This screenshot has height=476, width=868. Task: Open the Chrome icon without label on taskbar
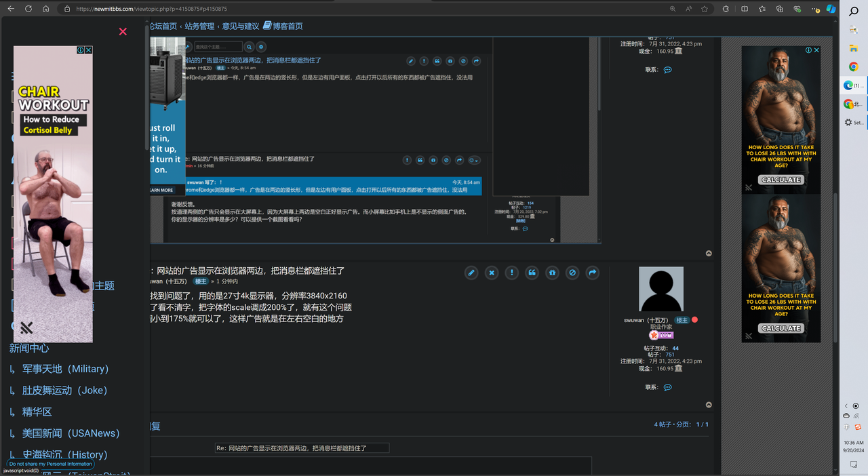point(854,66)
